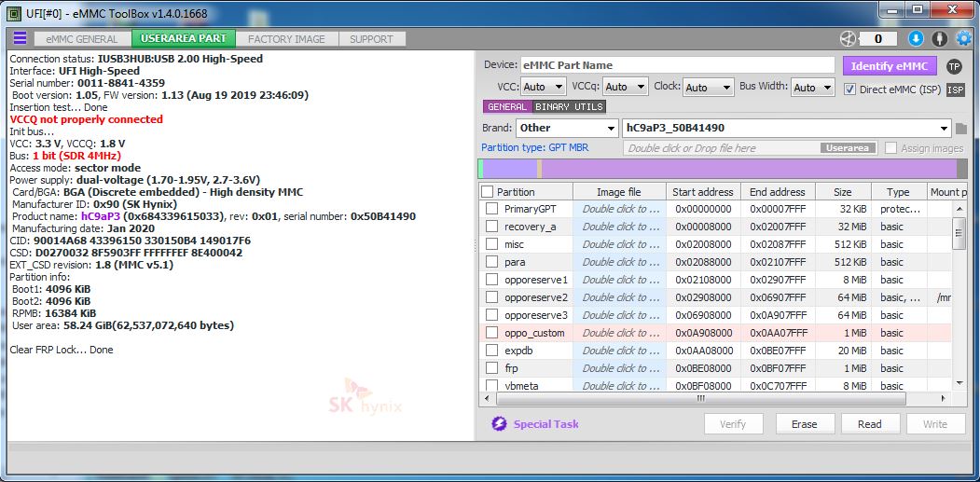Click the gray end segment of partition bar

tap(962, 169)
